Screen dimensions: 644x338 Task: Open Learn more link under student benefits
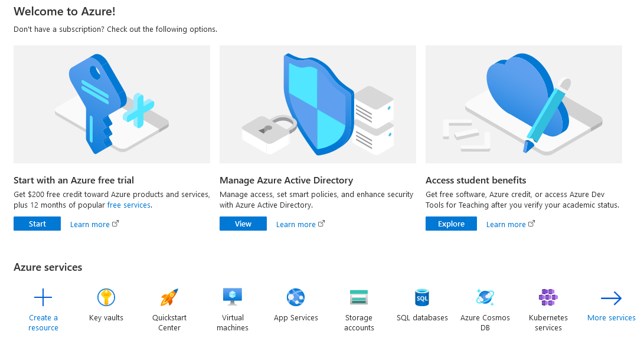(x=506, y=224)
